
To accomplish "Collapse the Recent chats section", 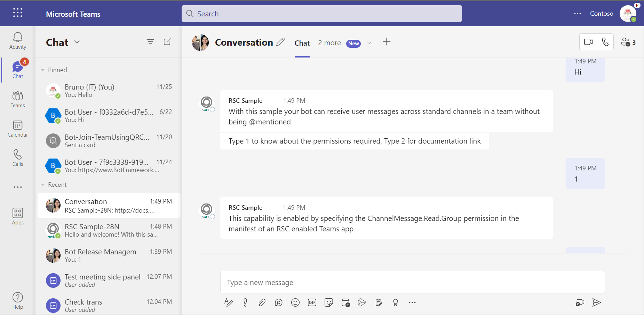I will point(43,185).
